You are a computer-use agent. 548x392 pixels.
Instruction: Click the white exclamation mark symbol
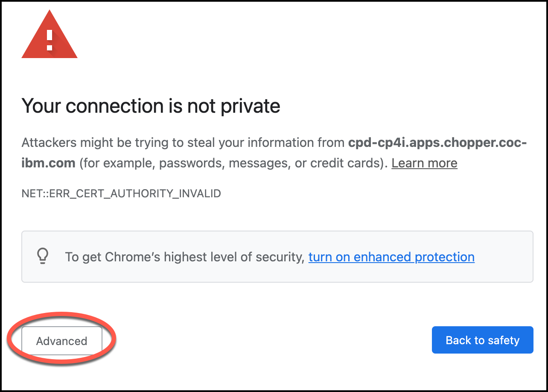pyautogui.click(x=50, y=40)
